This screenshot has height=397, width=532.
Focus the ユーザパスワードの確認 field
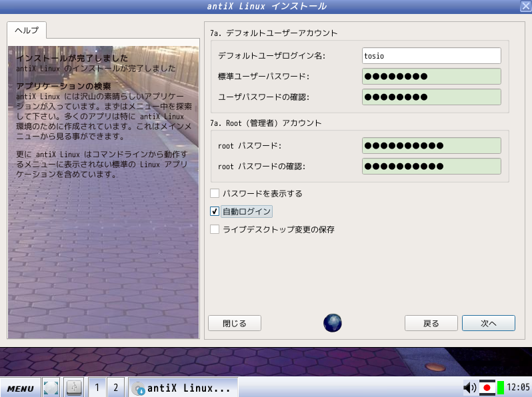coord(431,97)
